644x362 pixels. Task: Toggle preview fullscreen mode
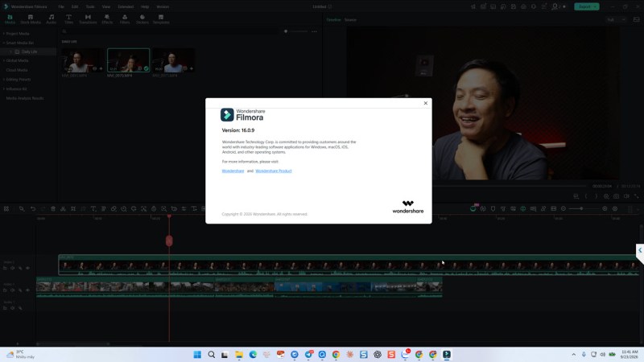[637, 196]
